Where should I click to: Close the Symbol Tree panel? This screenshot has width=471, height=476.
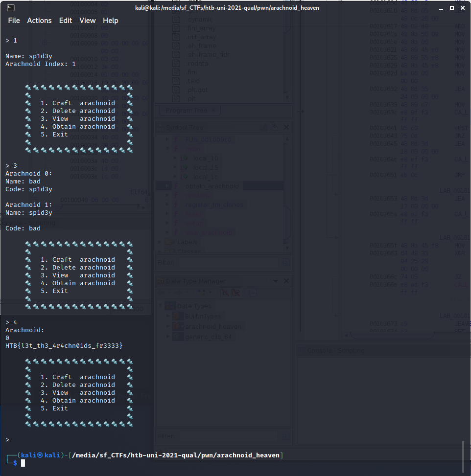tap(286, 127)
